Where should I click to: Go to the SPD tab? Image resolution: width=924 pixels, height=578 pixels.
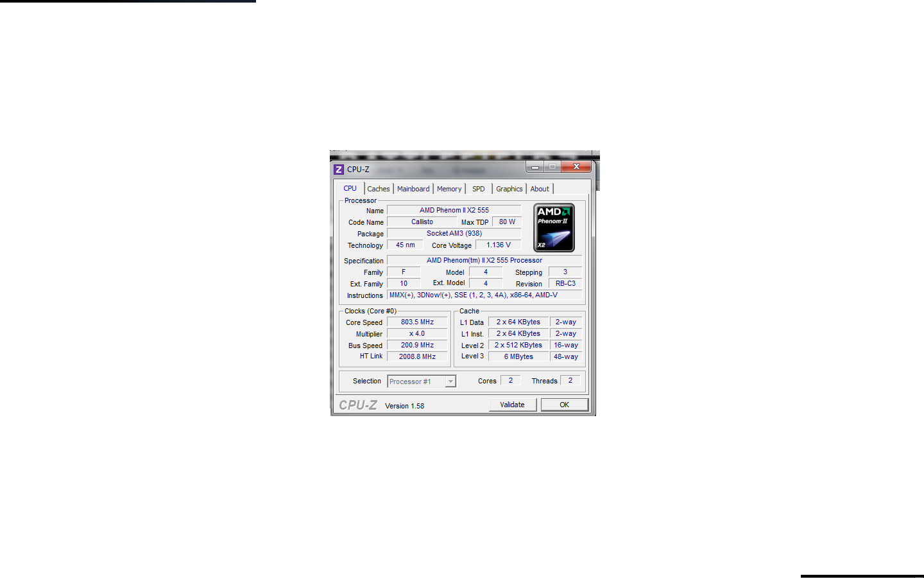[x=479, y=189]
